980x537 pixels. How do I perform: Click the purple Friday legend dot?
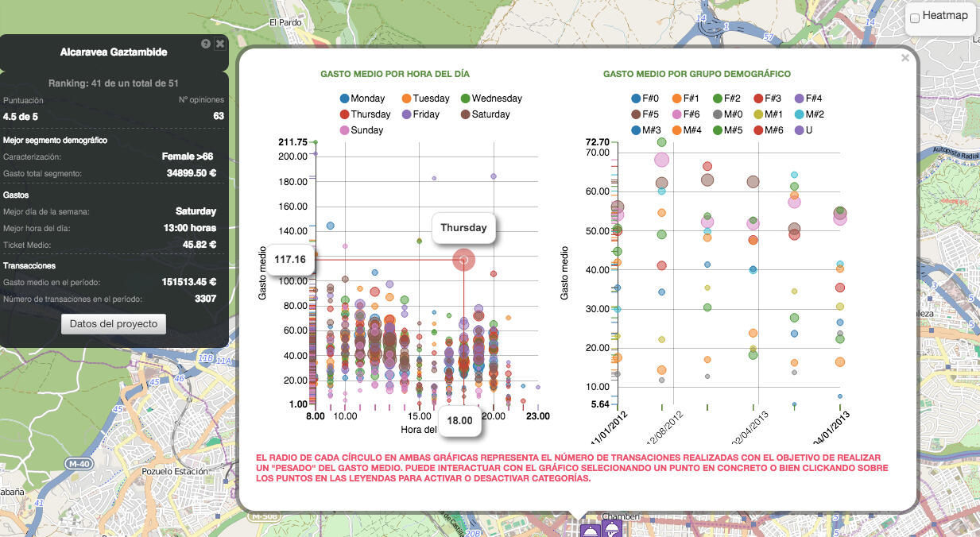click(x=406, y=114)
